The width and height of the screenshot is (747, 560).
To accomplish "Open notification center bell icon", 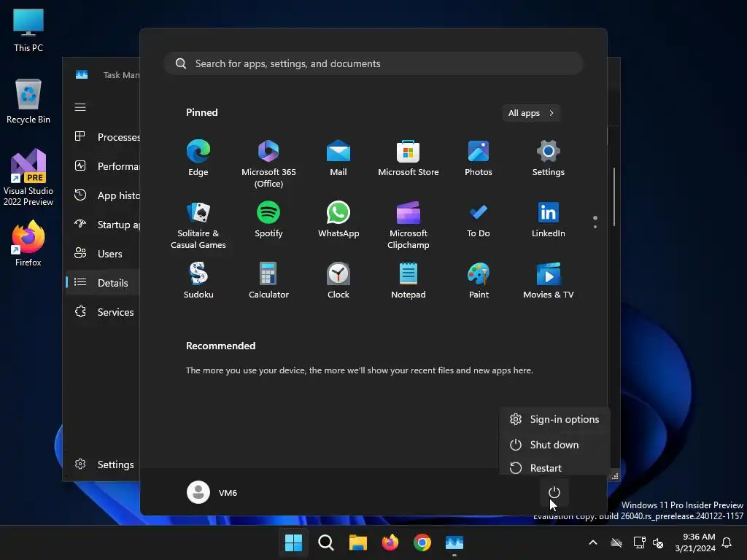I will click(727, 542).
